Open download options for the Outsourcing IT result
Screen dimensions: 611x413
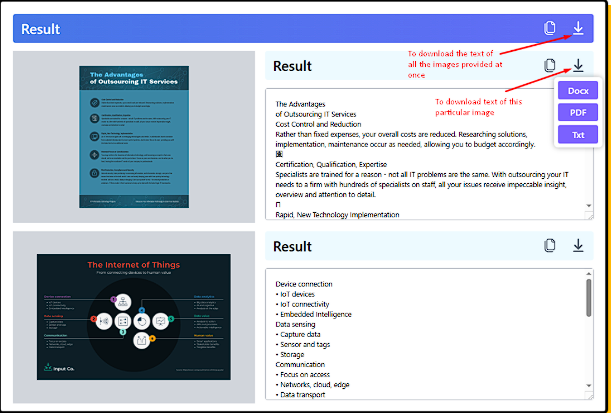pos(578,65)
